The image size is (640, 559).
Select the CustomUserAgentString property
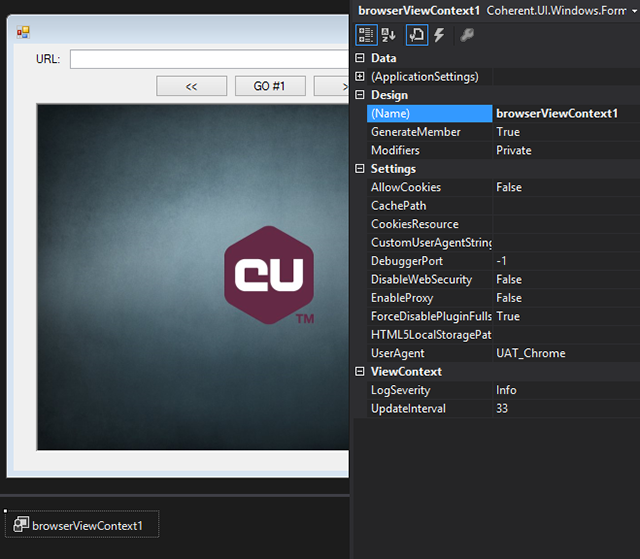429,242
